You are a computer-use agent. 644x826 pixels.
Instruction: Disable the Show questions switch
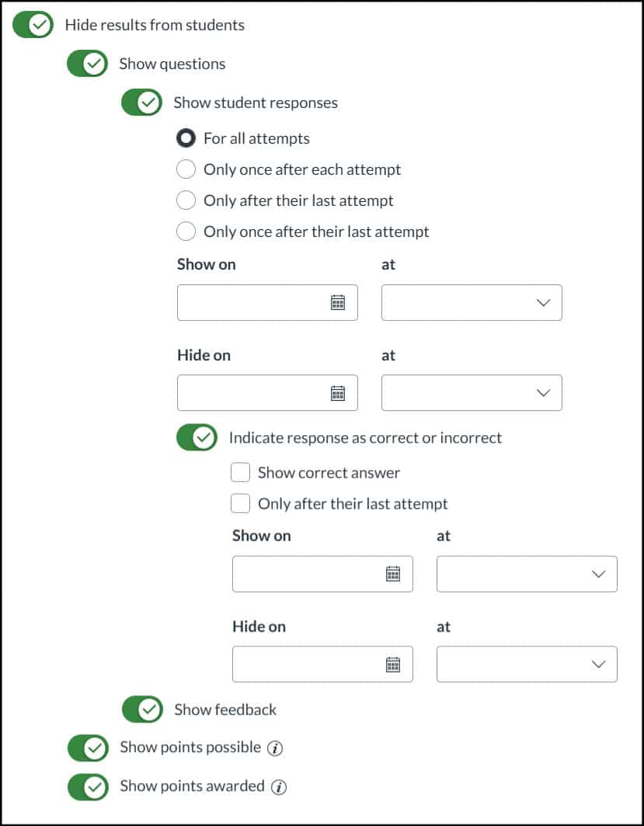[87, 64]
